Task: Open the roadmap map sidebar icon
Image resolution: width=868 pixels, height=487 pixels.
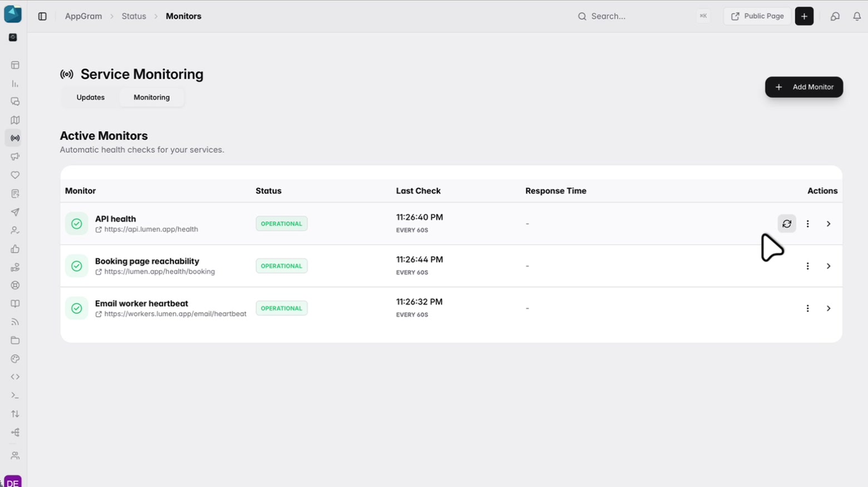Action: pos(15,120)
